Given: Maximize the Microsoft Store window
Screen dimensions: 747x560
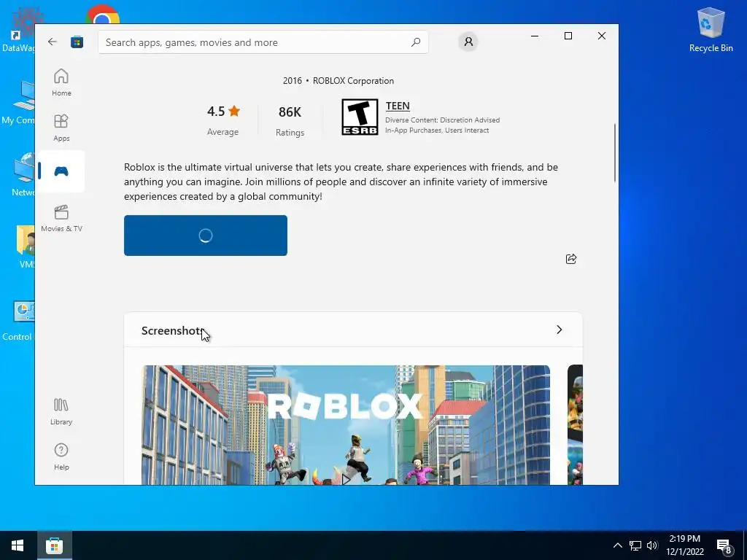Looking at the screenshot, I should click(568, 36).
